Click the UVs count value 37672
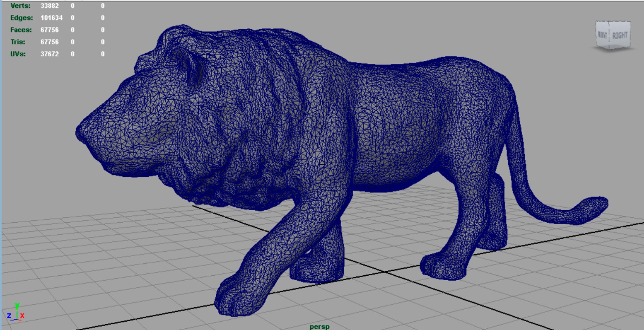The height and width of the screenshot is (330, 644). click(x=50, y=54)
